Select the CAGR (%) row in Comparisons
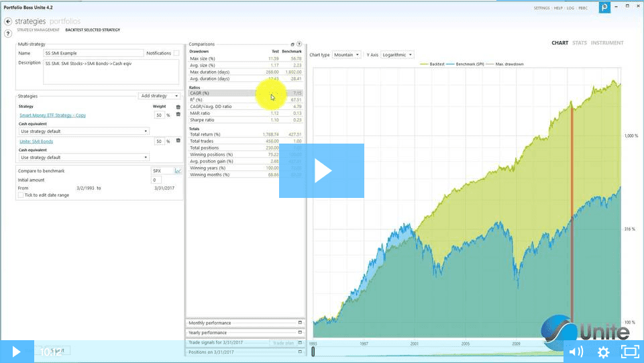The width and height of the screenshot is (644, 363). click(246, 93)
